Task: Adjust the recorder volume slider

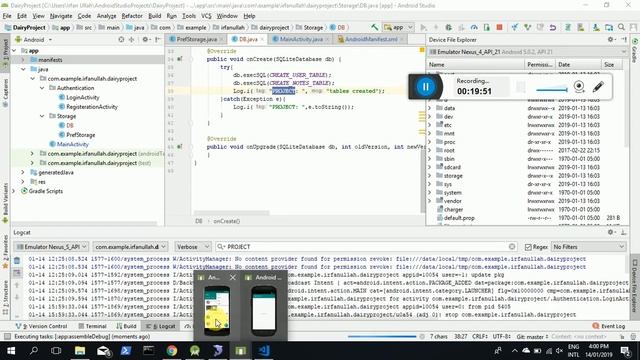Action: click(x=552, y=90)
